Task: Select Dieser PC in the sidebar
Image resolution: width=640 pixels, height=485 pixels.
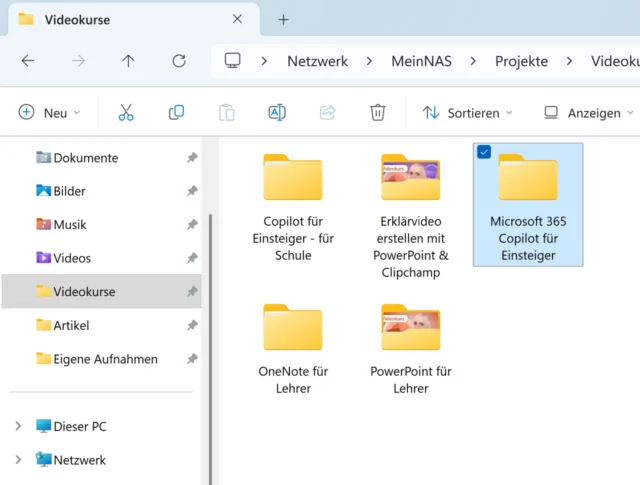Action: [x=101, y=426]
